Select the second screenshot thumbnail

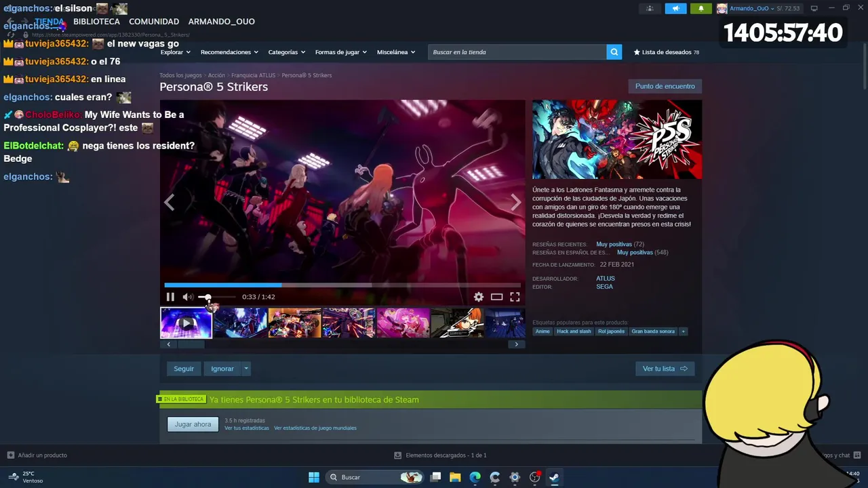tap(241, 323)
